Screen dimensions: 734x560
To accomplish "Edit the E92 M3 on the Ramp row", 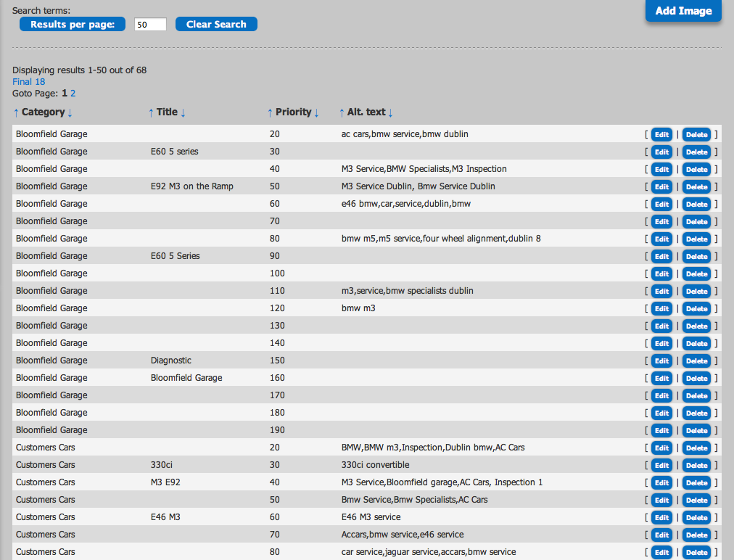I will coord(661,186).
